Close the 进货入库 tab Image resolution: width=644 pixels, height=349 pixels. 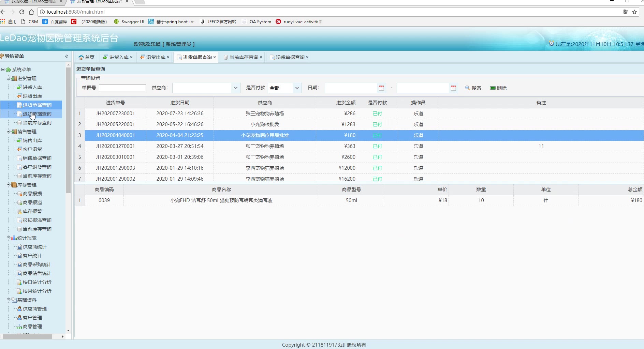[131, 57]
